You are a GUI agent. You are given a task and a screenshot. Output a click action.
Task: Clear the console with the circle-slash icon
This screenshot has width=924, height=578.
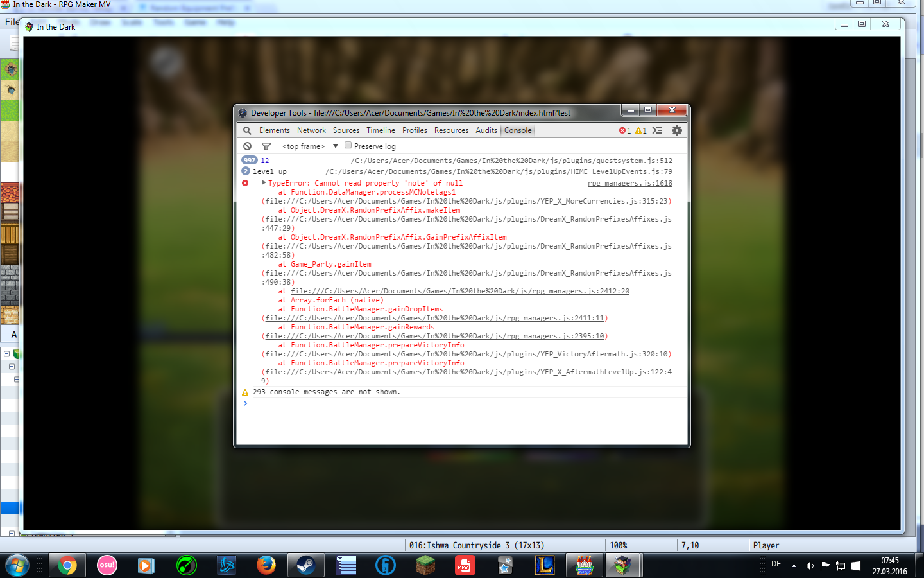[247, 146]
